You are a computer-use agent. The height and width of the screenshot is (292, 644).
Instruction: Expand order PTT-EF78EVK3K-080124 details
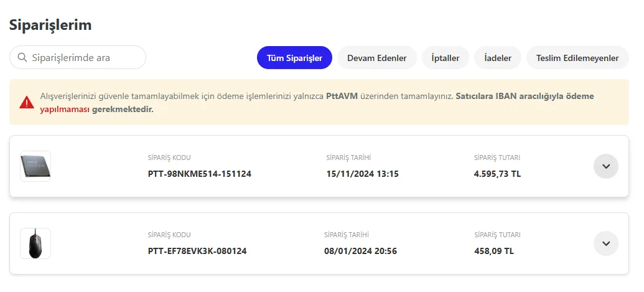[x=606, y=243]
